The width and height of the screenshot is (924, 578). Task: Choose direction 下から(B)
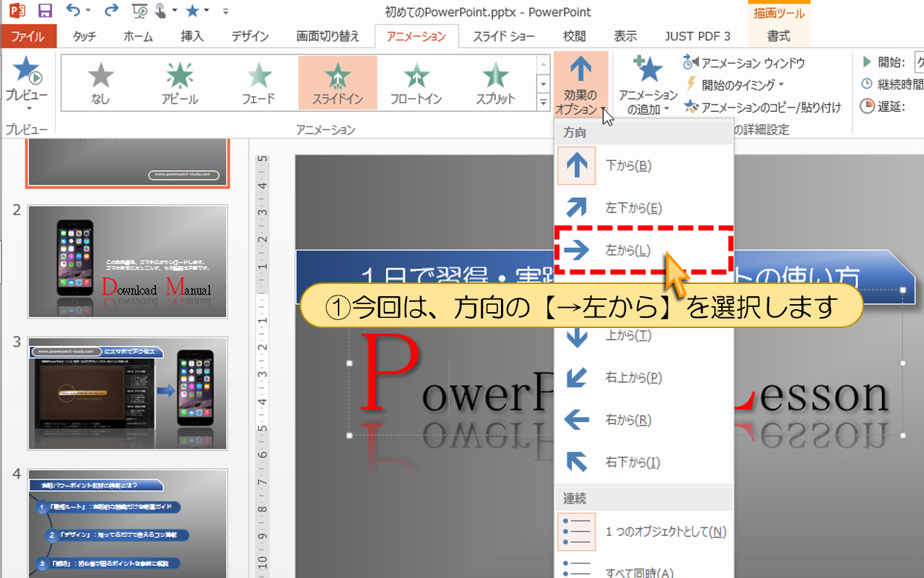pyautogui.click(x=644, y=165)
